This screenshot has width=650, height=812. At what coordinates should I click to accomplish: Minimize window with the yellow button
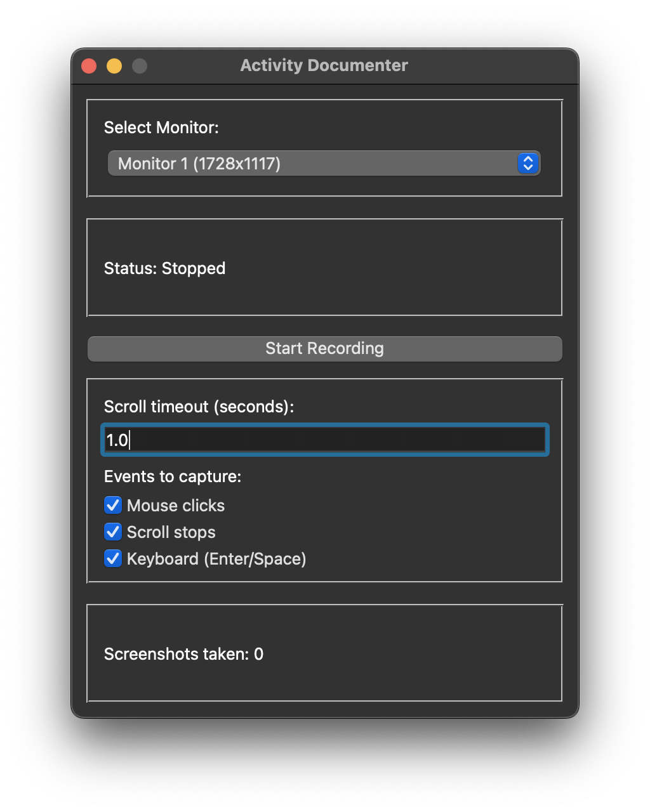click(114, 66)
